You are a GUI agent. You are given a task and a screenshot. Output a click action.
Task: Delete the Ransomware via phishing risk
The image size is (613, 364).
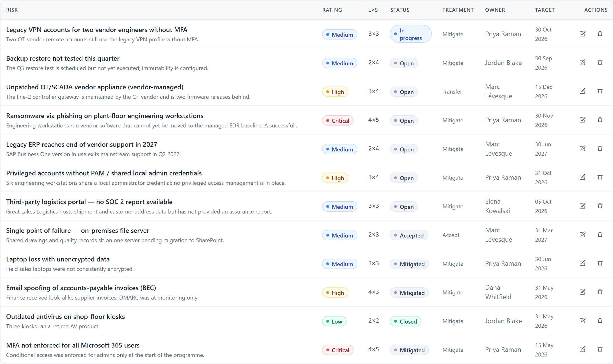click(600, 120)
